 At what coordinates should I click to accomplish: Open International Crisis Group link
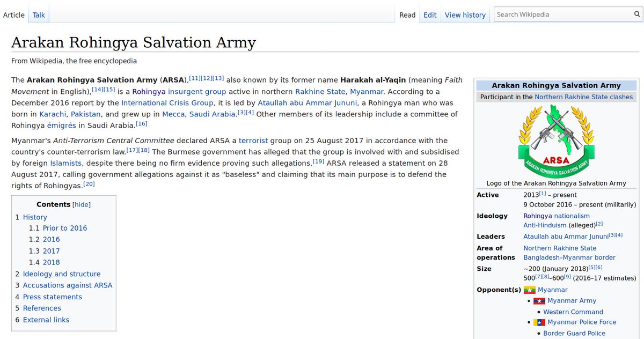(167, 103)
